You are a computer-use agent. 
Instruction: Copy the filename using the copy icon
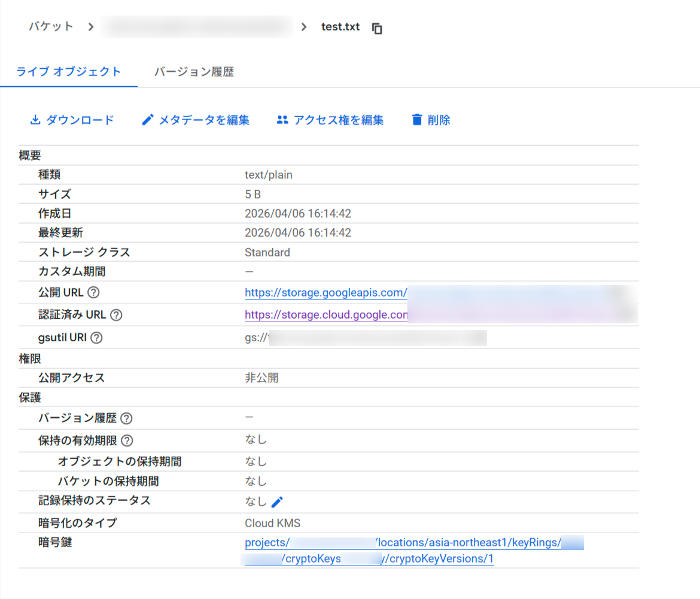[378, 27]
